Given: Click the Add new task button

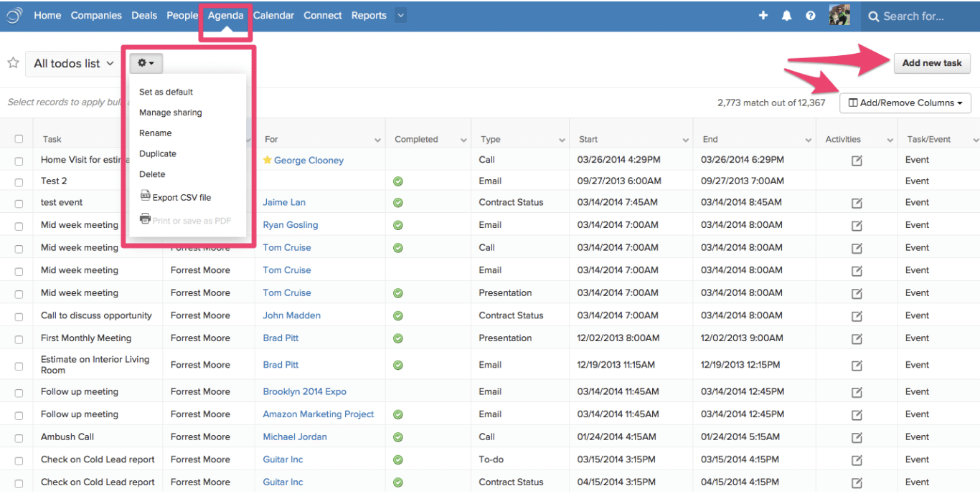Looking at the screenshot, I should click(931, 63).
